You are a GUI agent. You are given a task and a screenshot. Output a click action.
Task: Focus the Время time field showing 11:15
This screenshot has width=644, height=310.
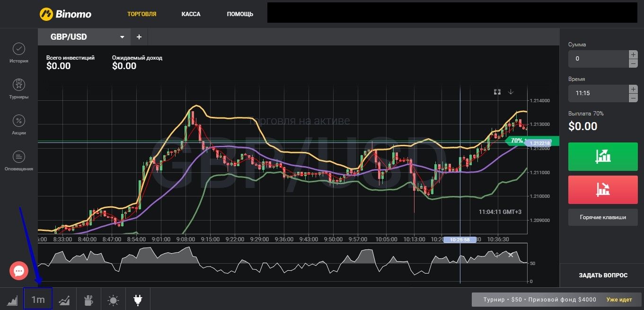click(x=598, y=93)
